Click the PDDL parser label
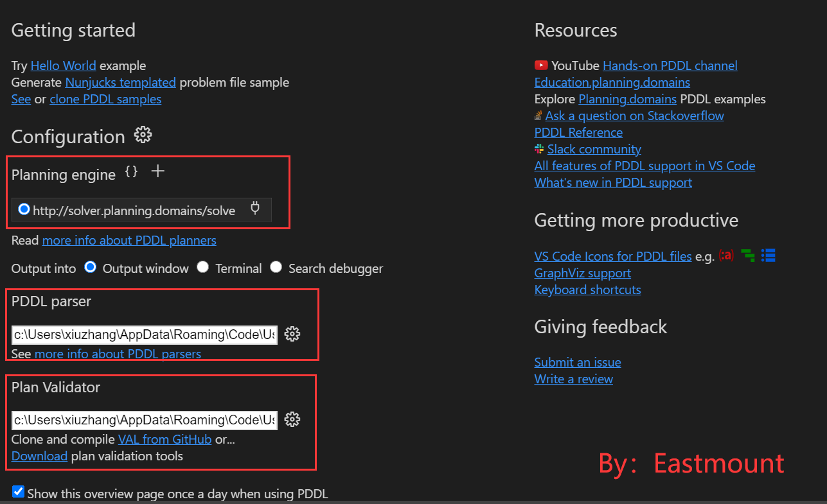 pos(51,301)
